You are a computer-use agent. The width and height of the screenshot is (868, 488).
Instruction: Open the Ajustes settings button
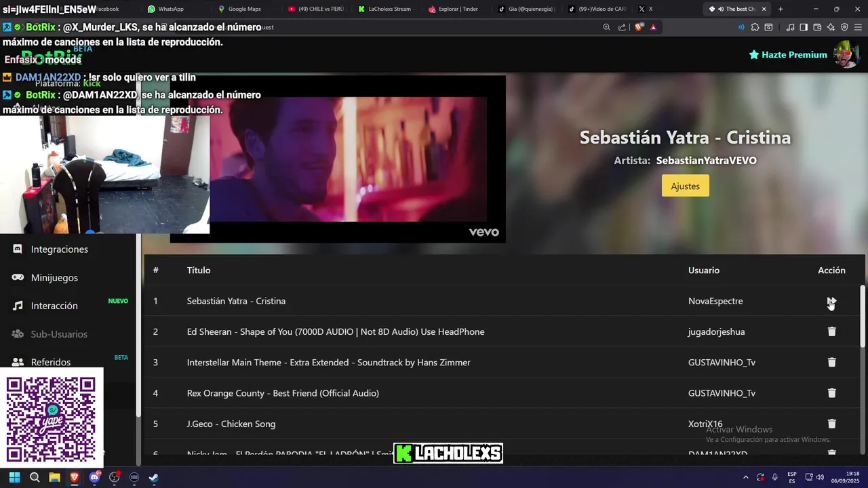click(685, 186)
